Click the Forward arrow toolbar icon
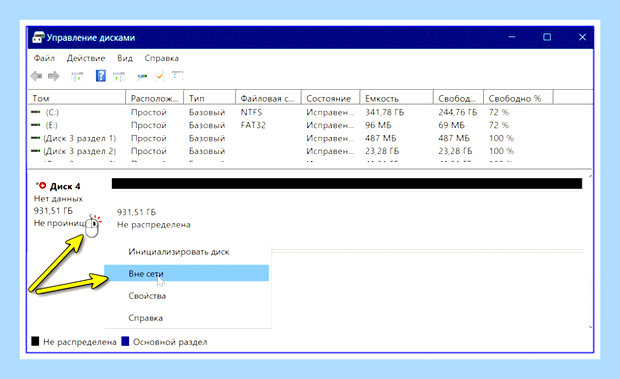Viewport: 620px width, 379px height. pyautogui.click(x=54, y=76)
